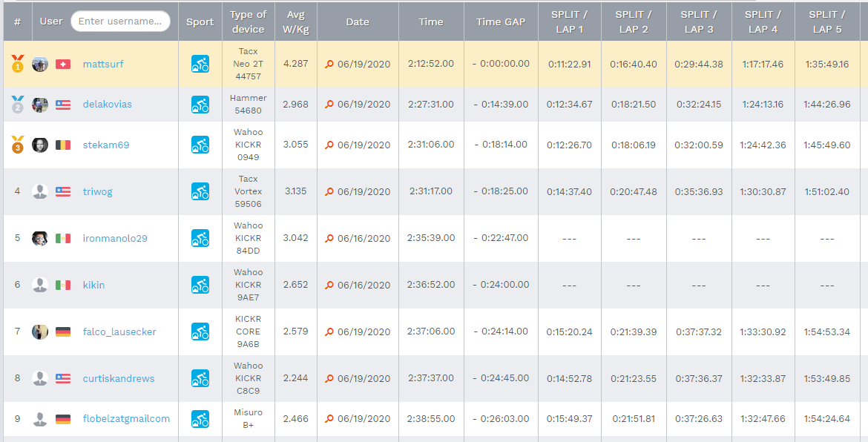The height and width of the screenshot is (442, 868).
Task: Click the magnifier icon beside flobelzatgmailcom's date
Action: coord(329,419)
